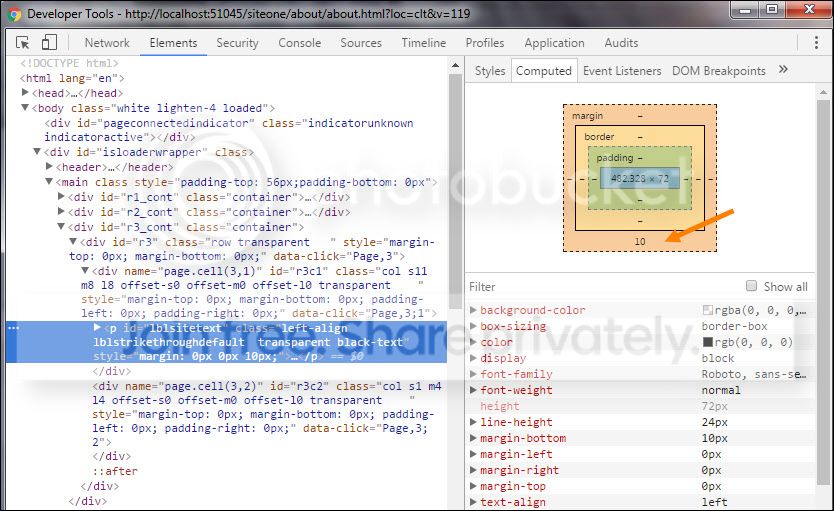The width and height of the screenshot is (834, 511).
Task: Switch to the Application panel
Action: 554,43
